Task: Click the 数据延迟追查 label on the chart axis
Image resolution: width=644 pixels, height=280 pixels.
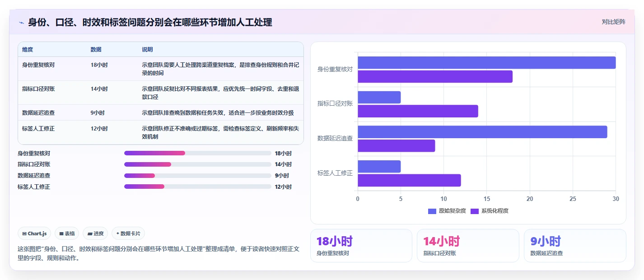Action: (x=335, y=138)
